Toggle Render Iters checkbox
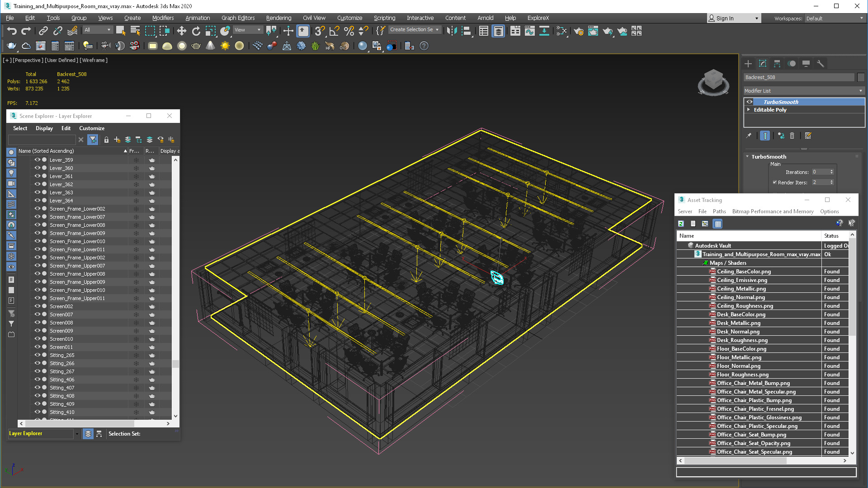868x488 pixels. pyautogui.click(x=775, y=182)
